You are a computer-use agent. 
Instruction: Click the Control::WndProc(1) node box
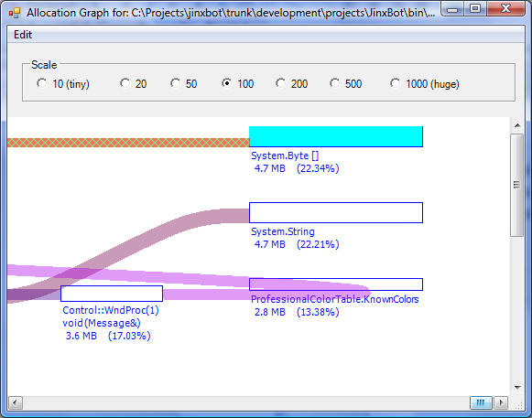[112, 294]
